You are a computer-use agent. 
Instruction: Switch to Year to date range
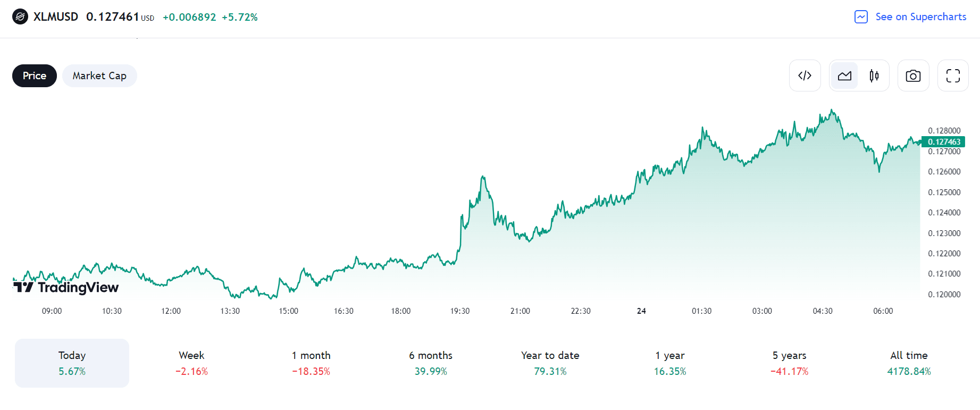click(550, 363)
